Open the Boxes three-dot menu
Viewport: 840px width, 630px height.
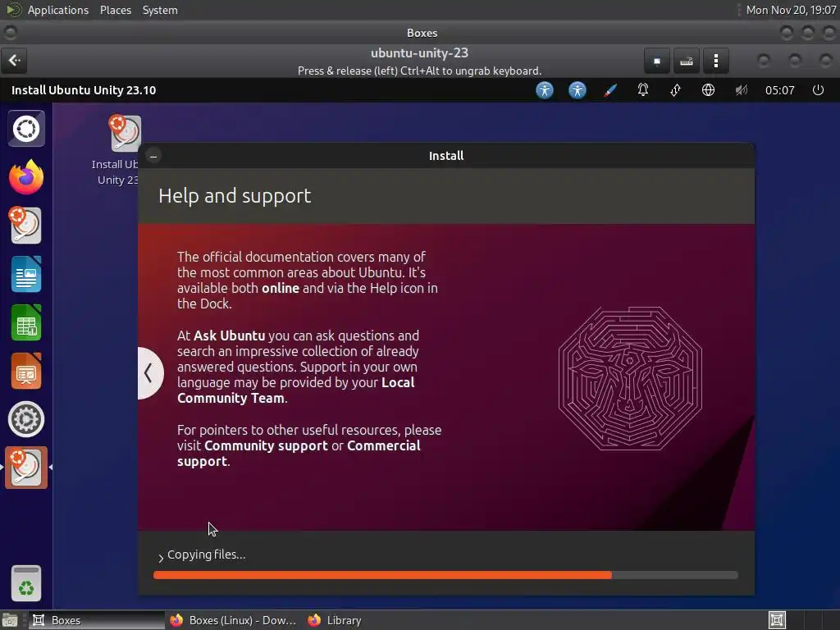click(x=715, y=61)
